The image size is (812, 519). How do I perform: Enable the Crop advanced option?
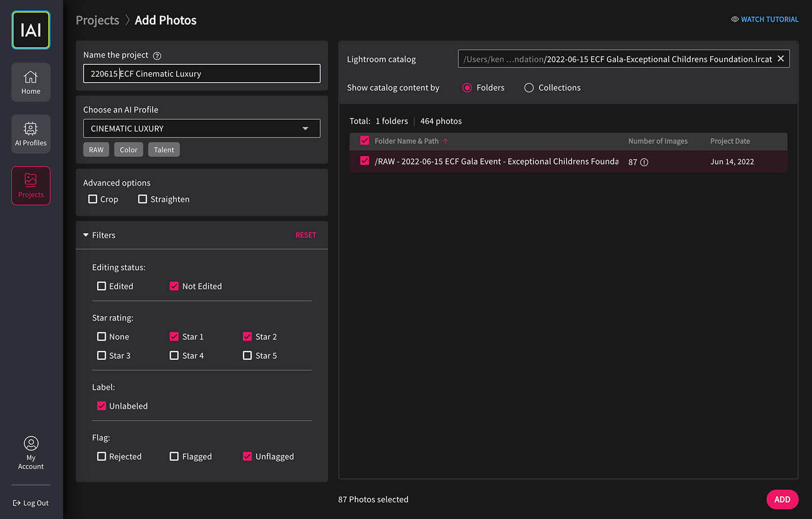coord(93,199)
